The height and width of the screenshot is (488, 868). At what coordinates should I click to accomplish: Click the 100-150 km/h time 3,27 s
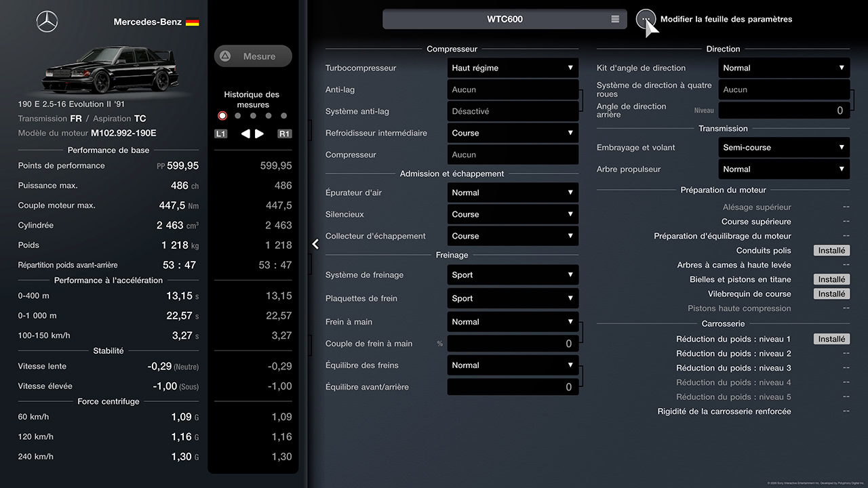click(185, 335)
